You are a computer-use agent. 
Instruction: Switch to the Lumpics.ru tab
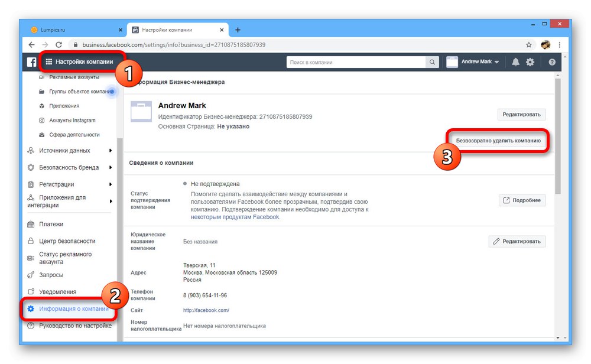[75, 30]
